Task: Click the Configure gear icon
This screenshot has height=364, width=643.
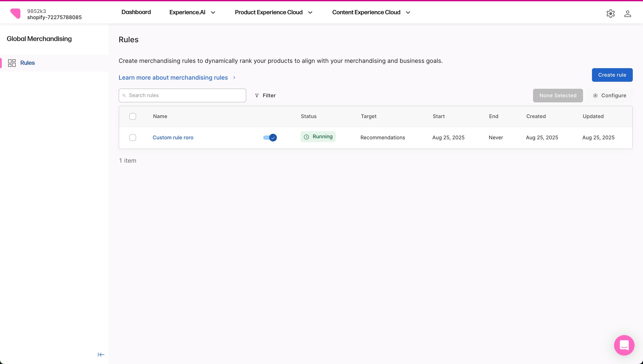Action: pos(595,96)
